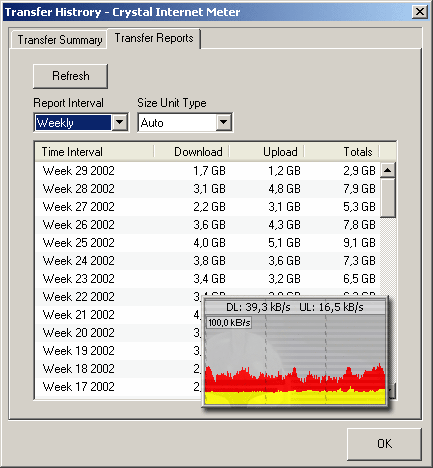Click the 7,3 GB totals value
The width and height of the screenshot is (433, 468).
coord(359,261)
